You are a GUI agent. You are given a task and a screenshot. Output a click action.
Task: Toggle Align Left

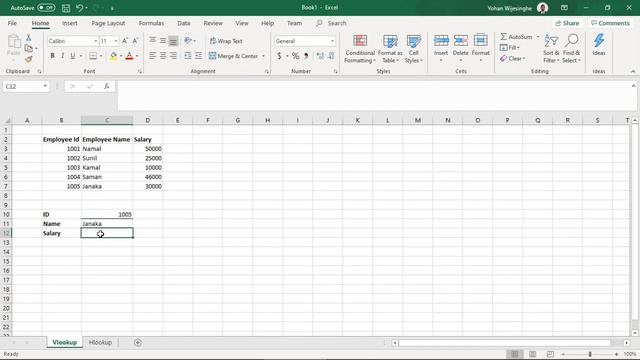point(152,56)
